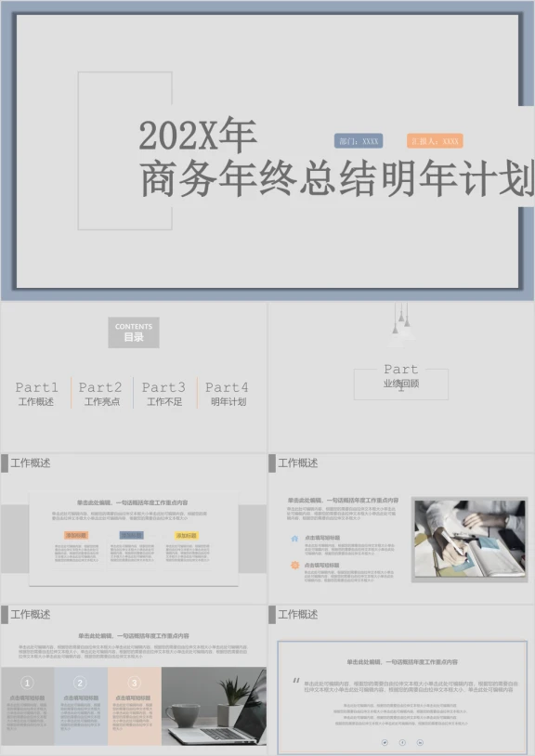Select Part1 工作概述 entry
The height and width of the screenshot is (756, 535).
tap(36, 394)
